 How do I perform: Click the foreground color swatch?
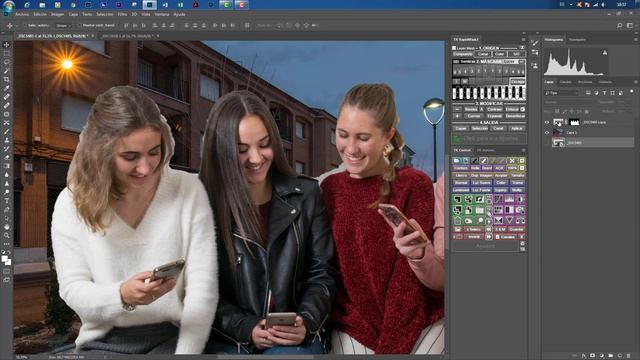point(4,258)
